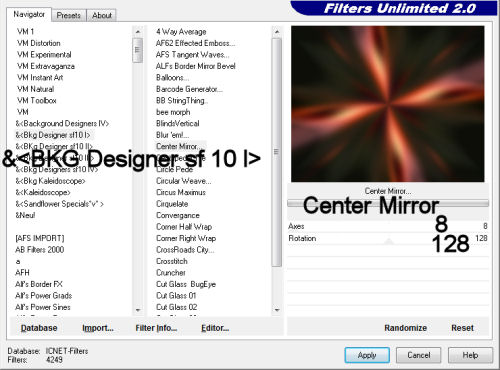500x370 pixels.
Task: Select &<Bkg Kaleidoscope> category
Action: pyautogui.click(x=50, y=181)
